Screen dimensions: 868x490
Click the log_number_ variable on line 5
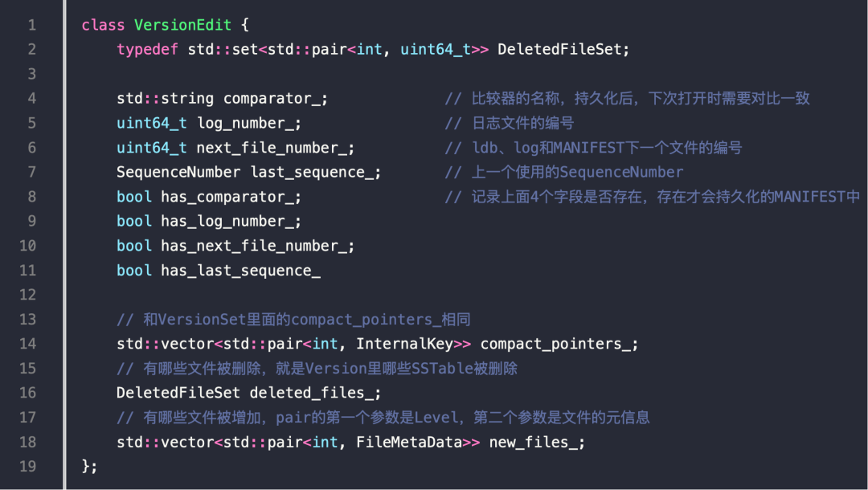coord(245,124)
